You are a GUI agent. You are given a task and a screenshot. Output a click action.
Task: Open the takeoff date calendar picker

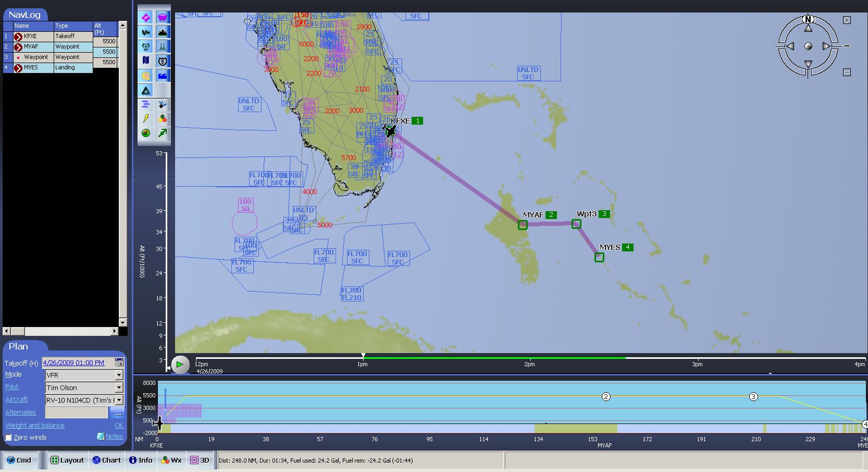(119, 362)
